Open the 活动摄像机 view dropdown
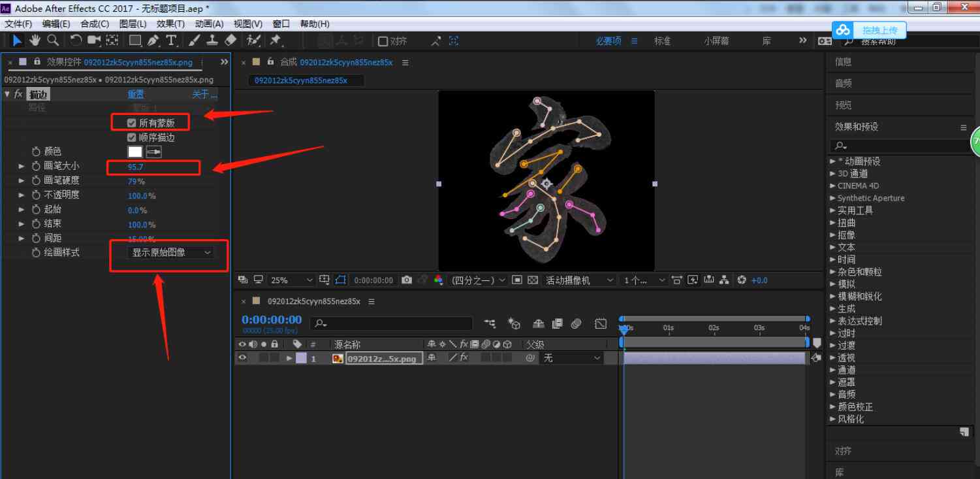Screen dimensions: 980x479 click(580, 280)
